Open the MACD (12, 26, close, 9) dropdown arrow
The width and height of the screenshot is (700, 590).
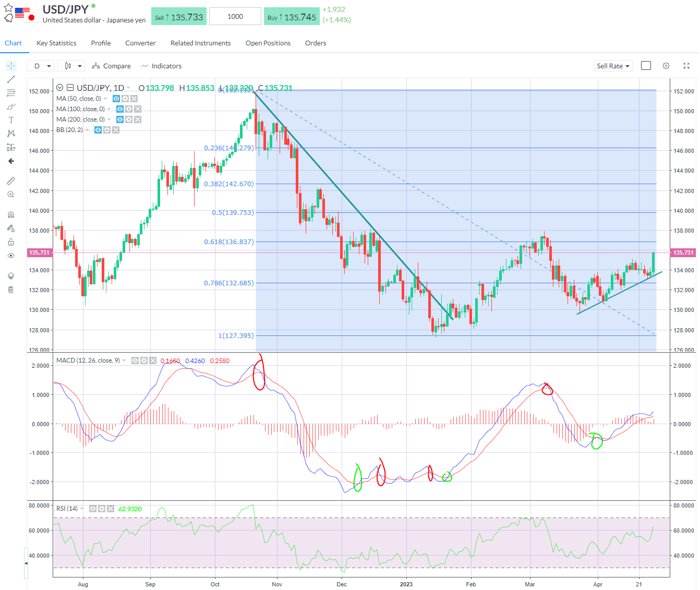(x=124, y=360)
